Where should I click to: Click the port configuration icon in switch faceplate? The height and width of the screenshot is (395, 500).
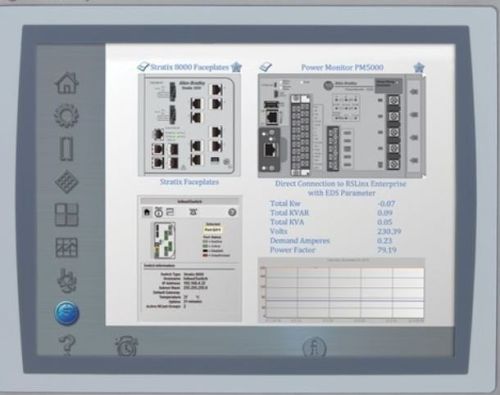tap(170, 212)
